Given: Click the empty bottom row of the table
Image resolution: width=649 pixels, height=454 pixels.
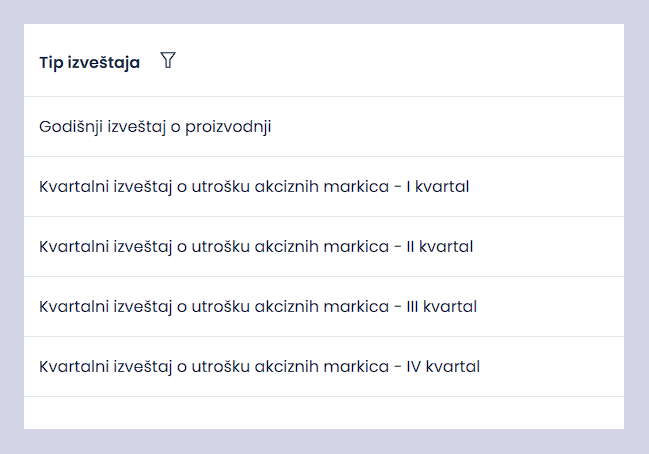Looking at the screenshot, I should pos(324,413).
